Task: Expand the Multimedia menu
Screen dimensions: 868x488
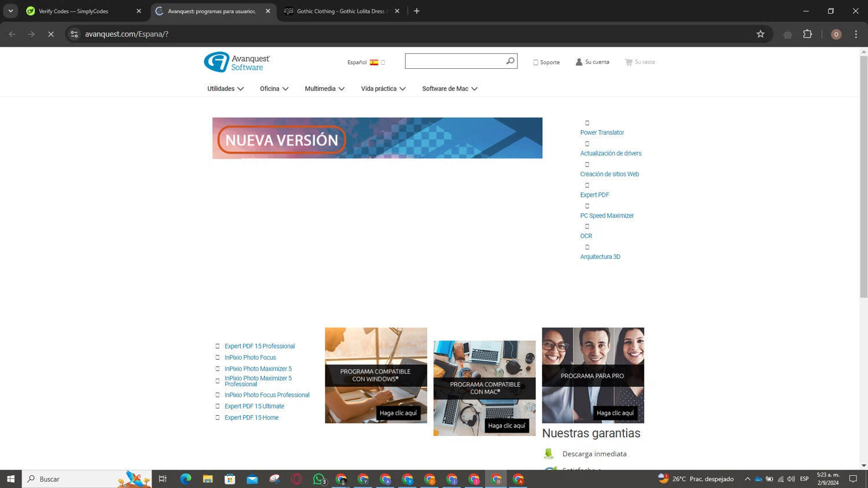Action: [x=325, y=88]
